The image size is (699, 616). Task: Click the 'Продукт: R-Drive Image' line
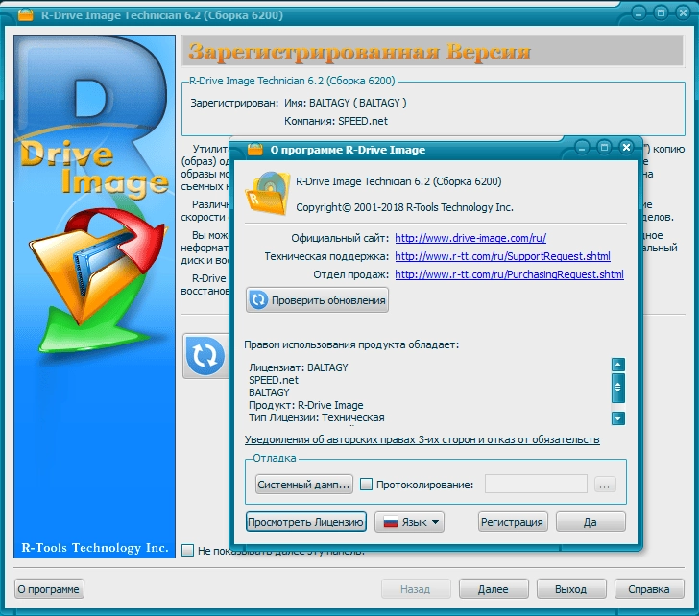coord(305,405)
